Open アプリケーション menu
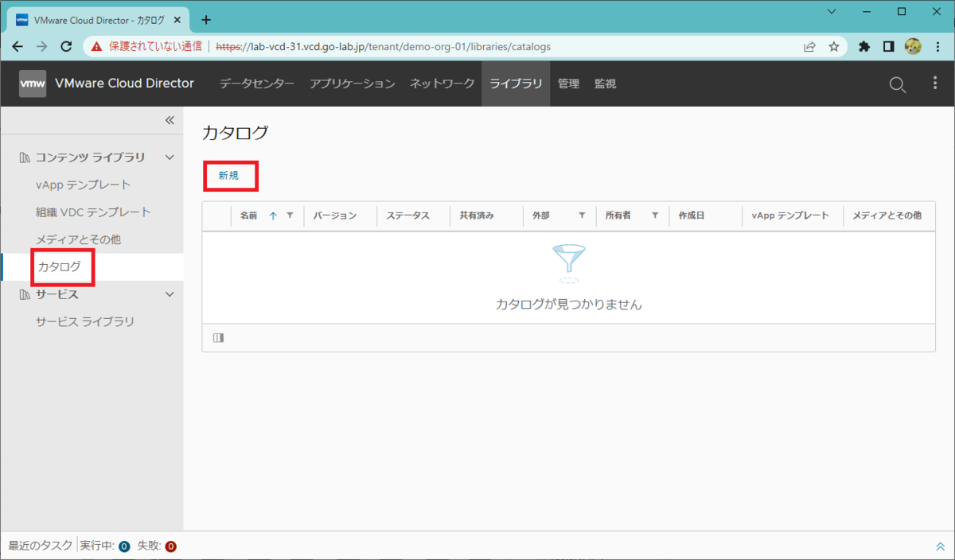This screenshot has height=560, width=955. pyautogui.click(x=353, y=84)
